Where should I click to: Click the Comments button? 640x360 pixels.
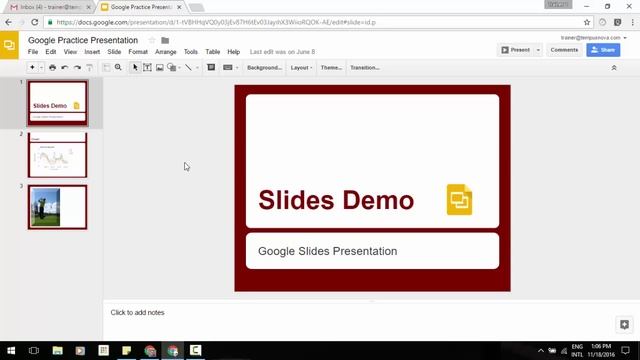pyautogui.click(x=564, y=50)
